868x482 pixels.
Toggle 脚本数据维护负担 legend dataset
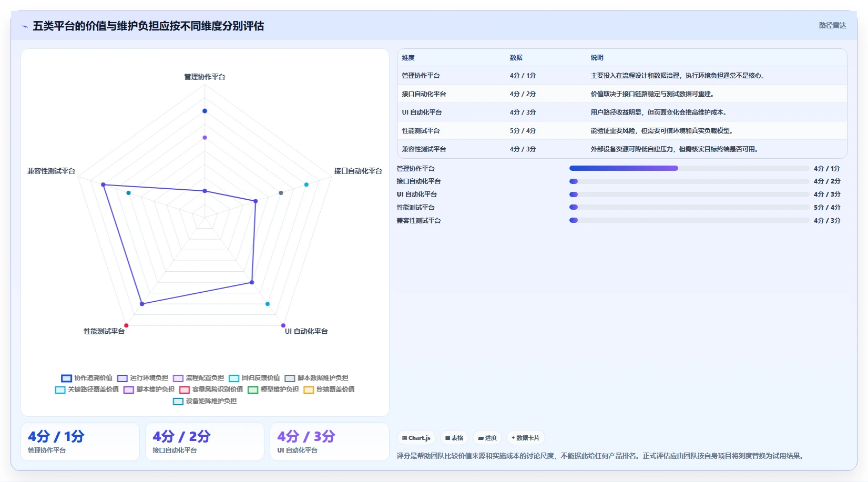pos(316,378)
